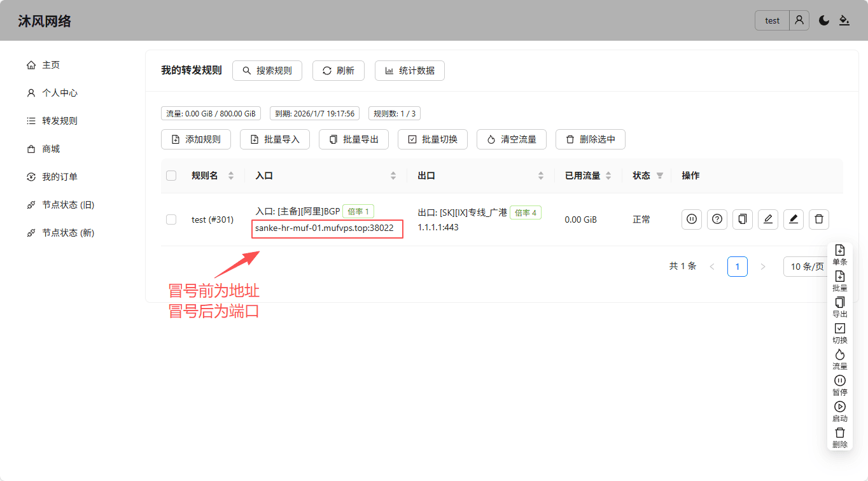Toggle the select-all checkbox in table header
Screen dimensions: 868x481
(171, 176)
